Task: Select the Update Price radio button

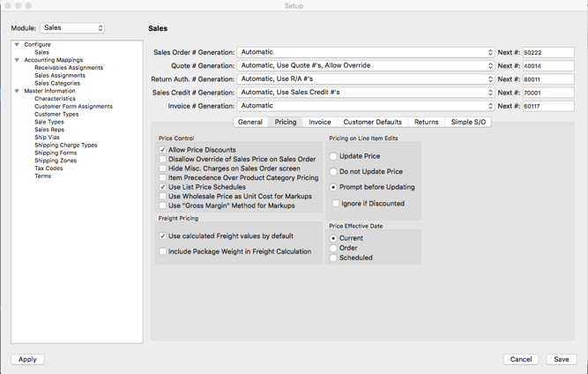Action: (x=333, y=156)
